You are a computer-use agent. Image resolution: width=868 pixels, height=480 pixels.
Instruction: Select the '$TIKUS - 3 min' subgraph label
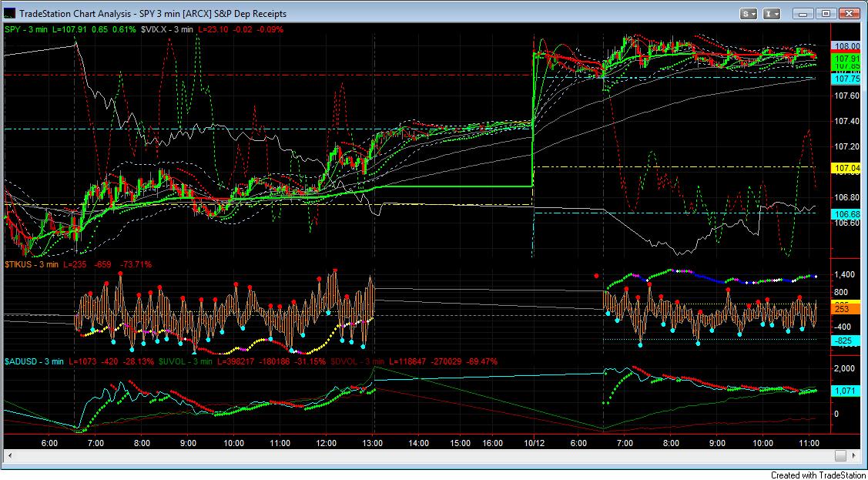point(32,264)
